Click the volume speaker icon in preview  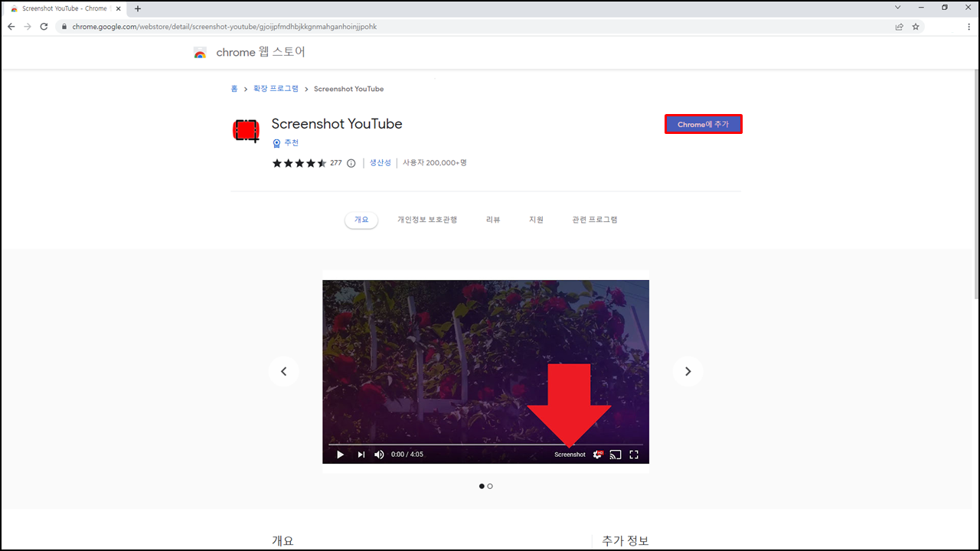(379, 455)
